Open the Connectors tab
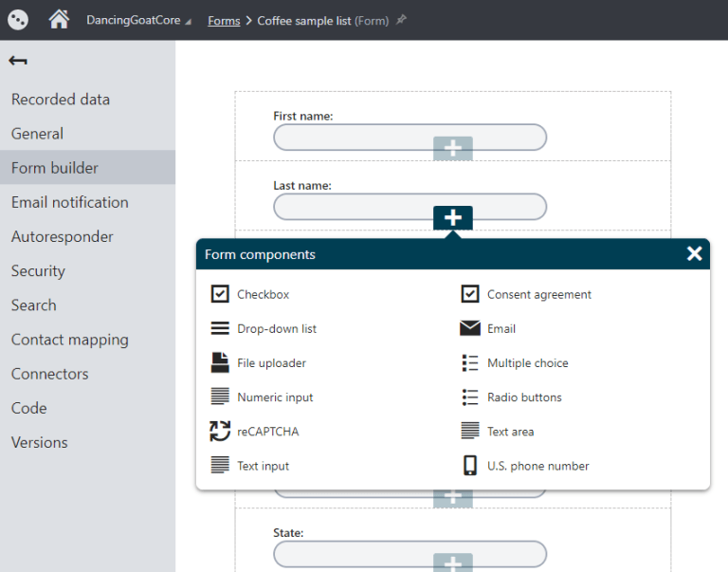 click(x=88, y=374)
